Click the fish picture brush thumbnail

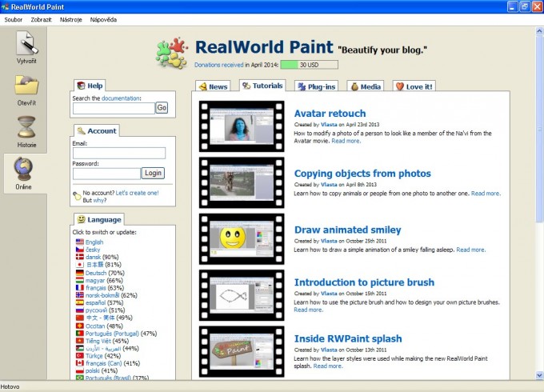pyautogui.click(x=242, y=295)
